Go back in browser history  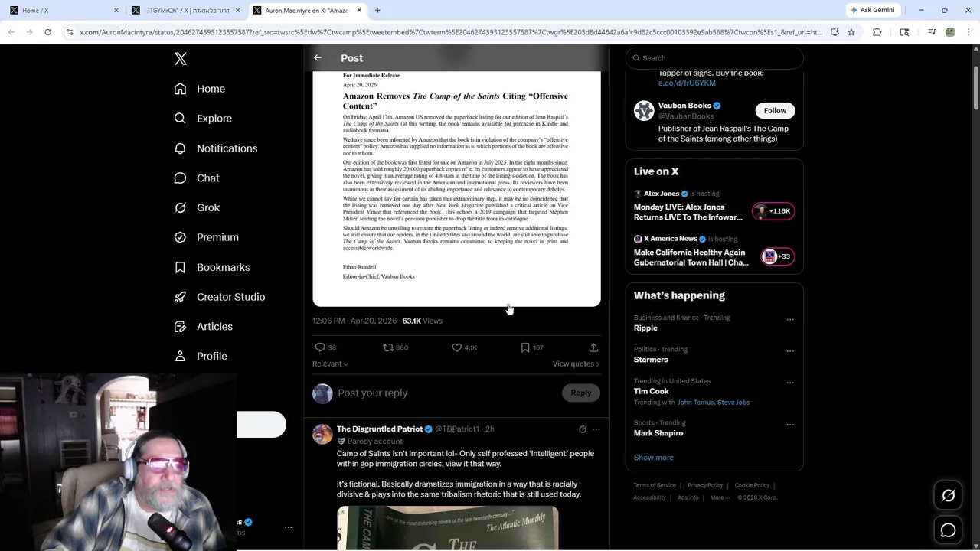click(11, 32)
